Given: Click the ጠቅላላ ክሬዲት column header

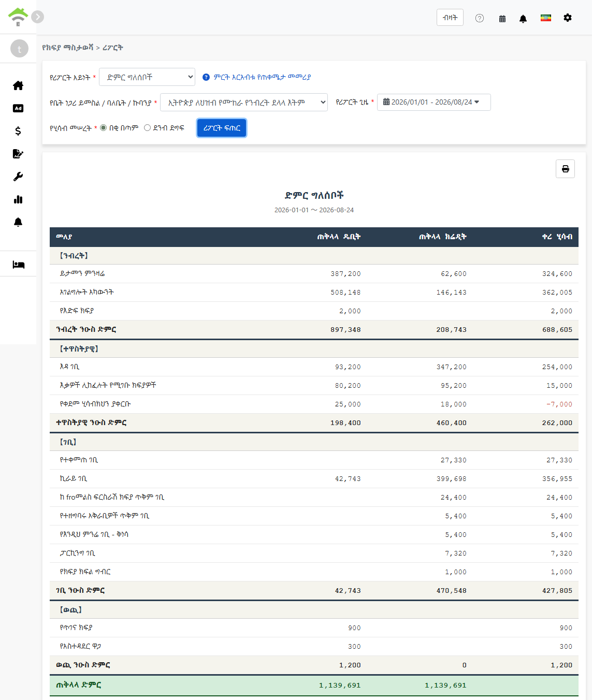Looking at the screenshot, I should point(442,237).
